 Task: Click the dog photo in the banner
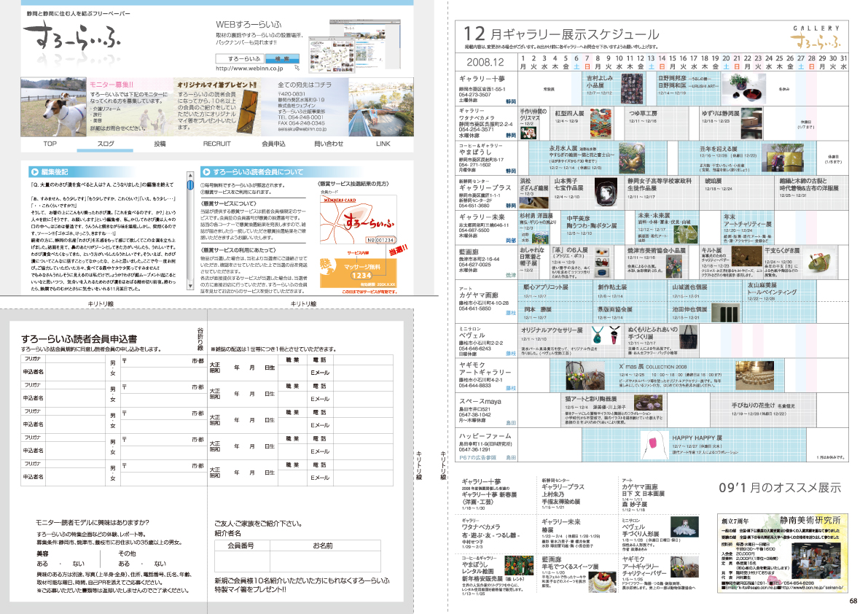point(54,107)
